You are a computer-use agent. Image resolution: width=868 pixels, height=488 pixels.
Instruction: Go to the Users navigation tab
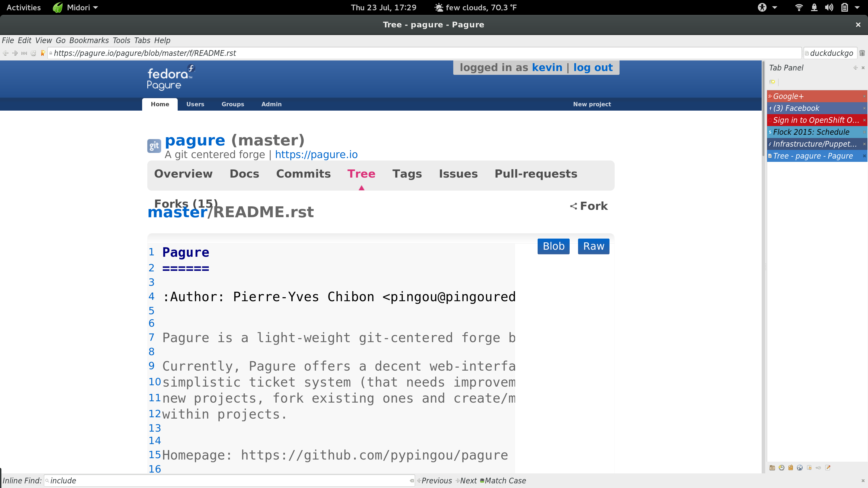pyautogui.click(x=195, y=104)
